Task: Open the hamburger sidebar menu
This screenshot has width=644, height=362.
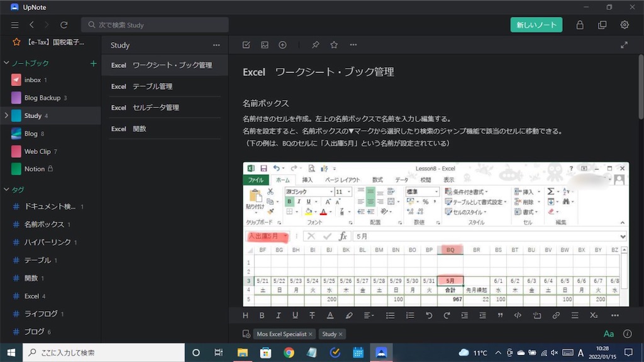Action: coord(15,25)
